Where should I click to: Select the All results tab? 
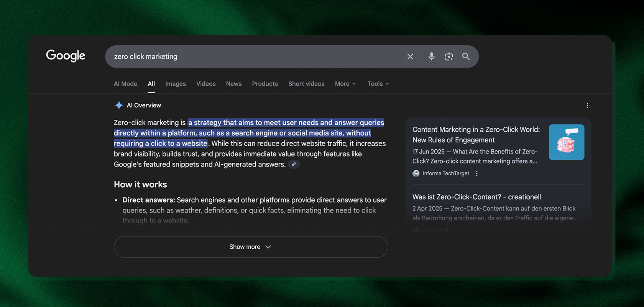coord(151,84)
